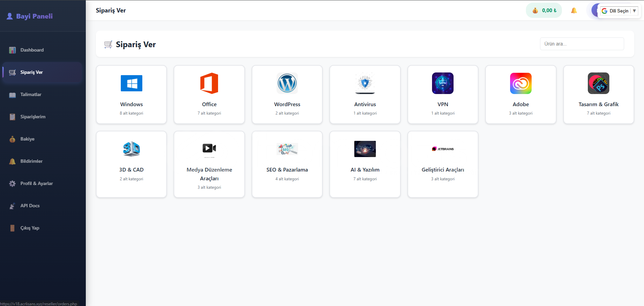Click the Tasarım & Grafik Photoshop icon

599,83
